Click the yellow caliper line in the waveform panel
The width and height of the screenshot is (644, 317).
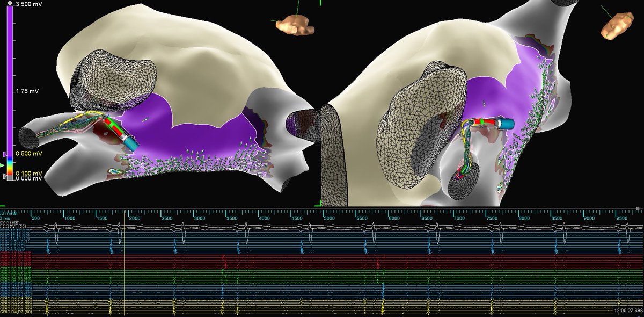pyautogui.click(x=125, y=263)
